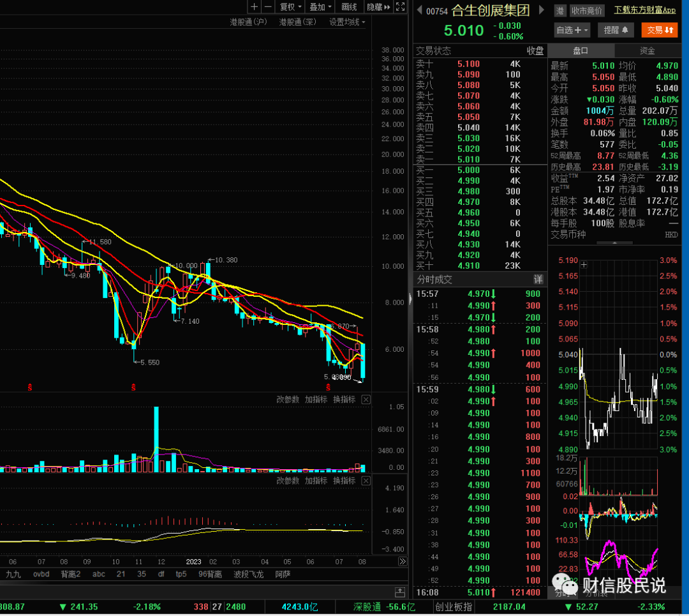
Task: Click the first red S marker
Action: click(x=30, y=387)
